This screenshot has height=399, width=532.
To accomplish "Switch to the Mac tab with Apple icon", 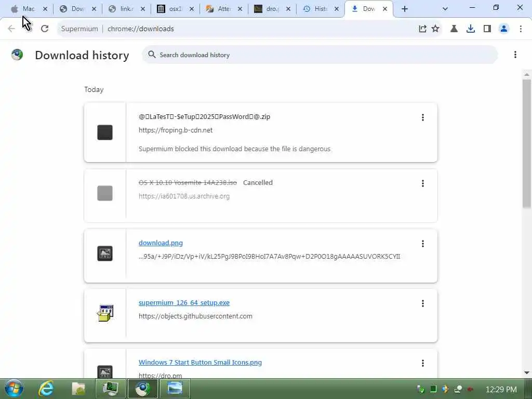I will [x=23, y=9].
